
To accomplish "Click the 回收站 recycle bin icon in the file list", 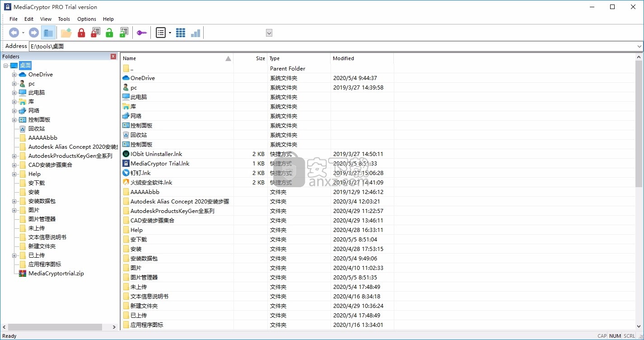I will click(x=126, y=135).
